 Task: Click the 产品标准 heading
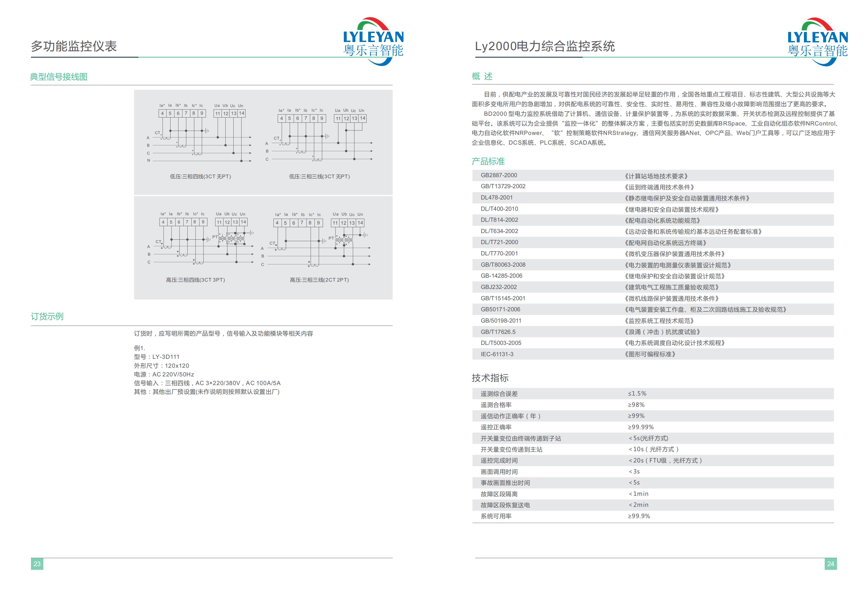(488, 161)
